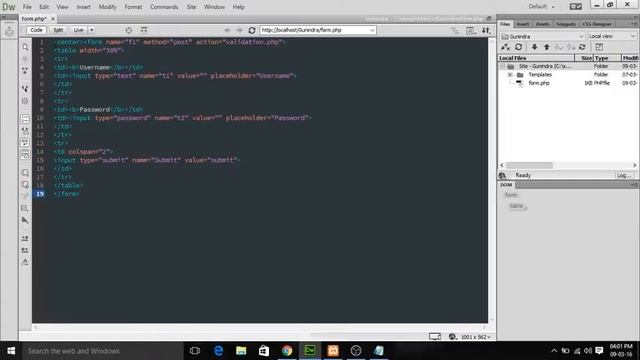The image size is (640, 360).
Task: Click the Type column header
Action: click(x=607, y=58)
